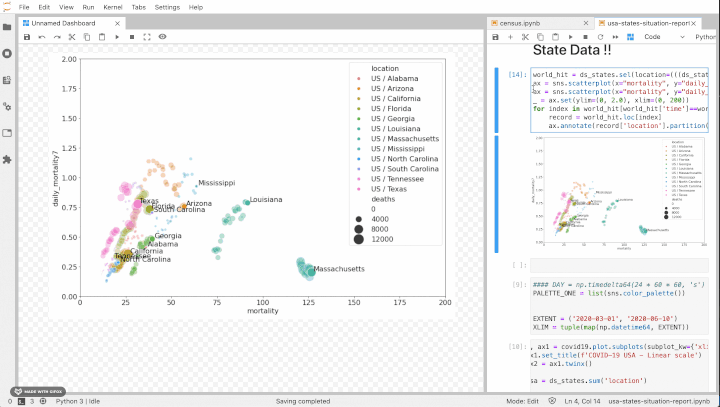Toggle dashboard preview eye icon
The height and width of the screenshot is (407, 720).
click(x=162, y=37)
